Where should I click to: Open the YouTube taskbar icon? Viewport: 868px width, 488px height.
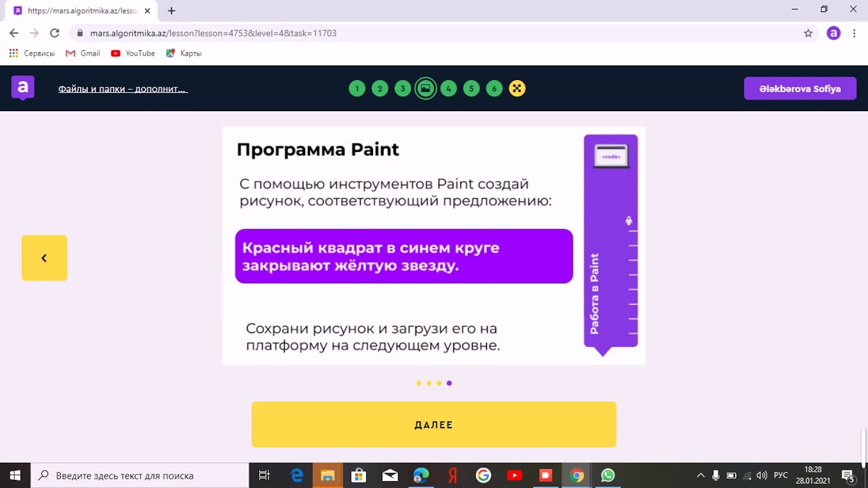pos(514,475)
